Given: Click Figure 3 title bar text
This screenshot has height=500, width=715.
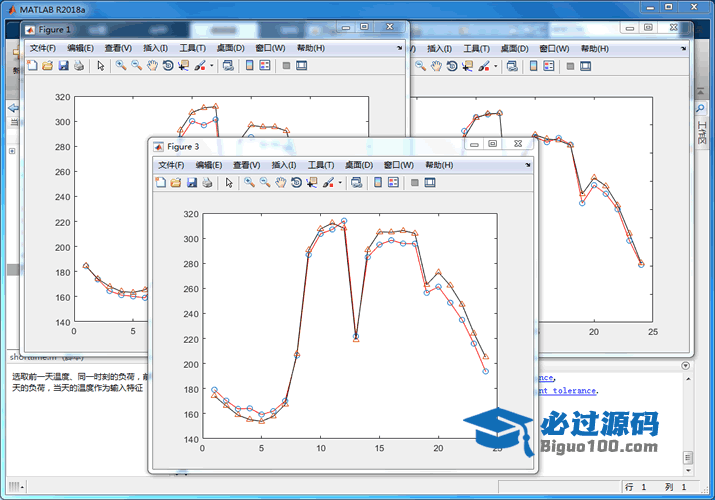Looking at the screenshot, I should click(x=183, y=147).
